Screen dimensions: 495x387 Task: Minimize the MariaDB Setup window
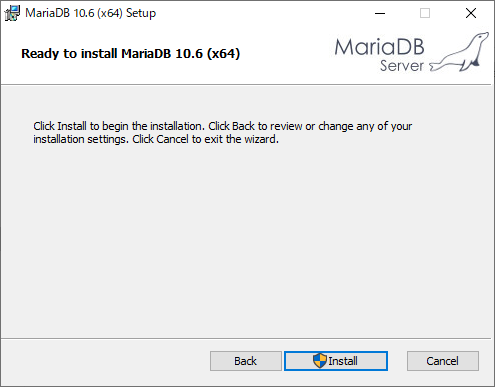(x=380, y=13)
